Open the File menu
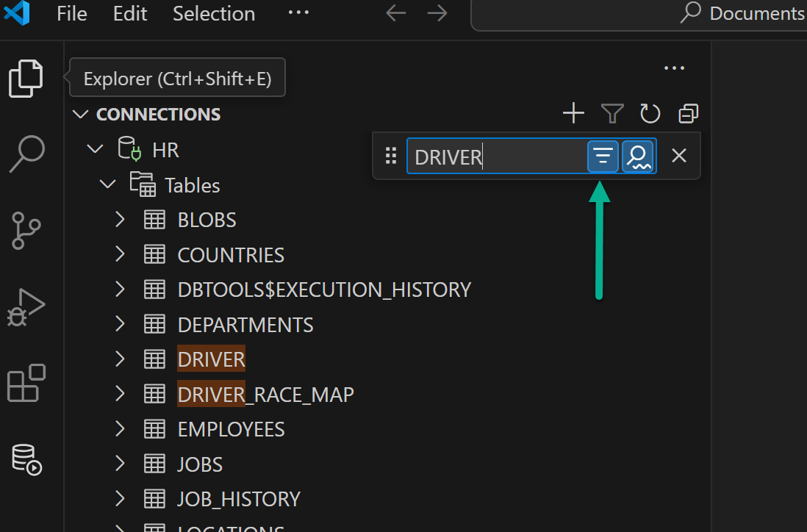Screen dimensions: 807x532 [x=72, y=13]
